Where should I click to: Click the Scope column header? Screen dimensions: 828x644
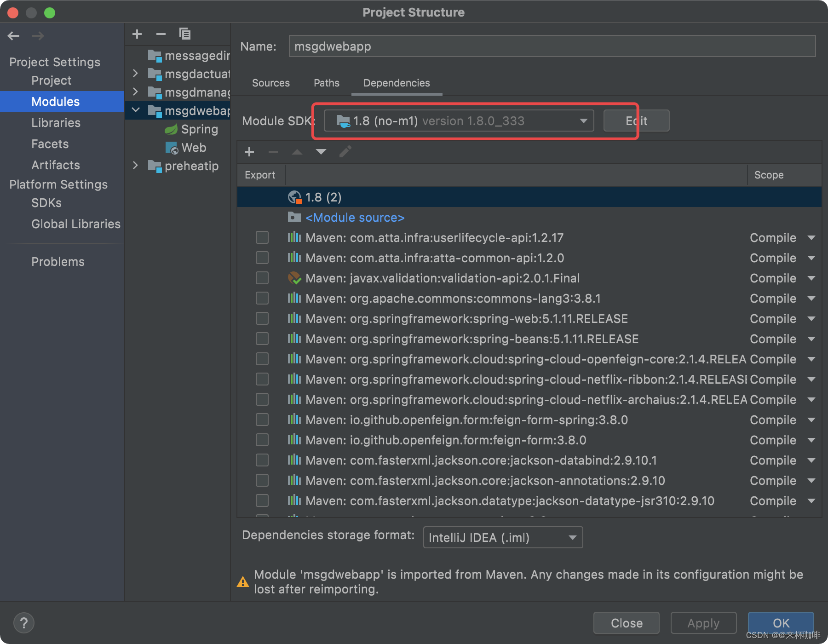[784, 175]
